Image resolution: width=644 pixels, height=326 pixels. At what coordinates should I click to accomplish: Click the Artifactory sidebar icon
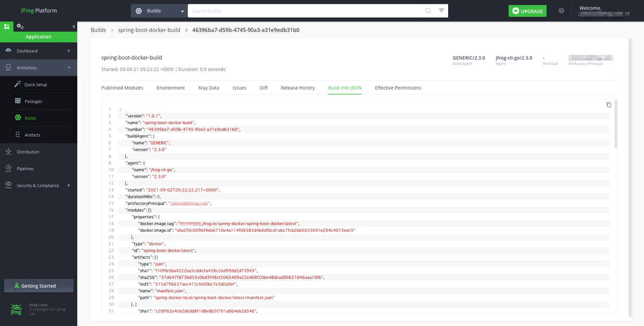coord(9,68)
